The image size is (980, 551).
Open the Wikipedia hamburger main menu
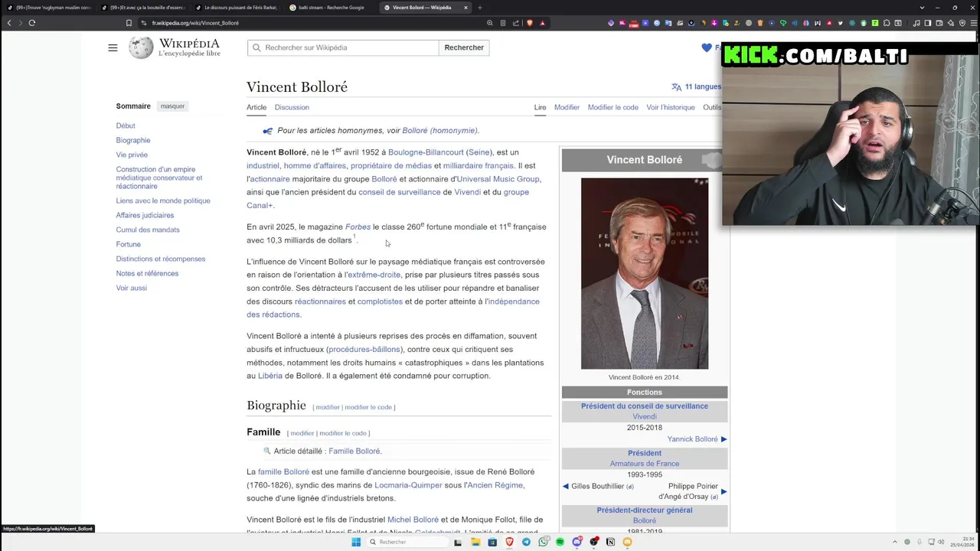tap(113, 47)
